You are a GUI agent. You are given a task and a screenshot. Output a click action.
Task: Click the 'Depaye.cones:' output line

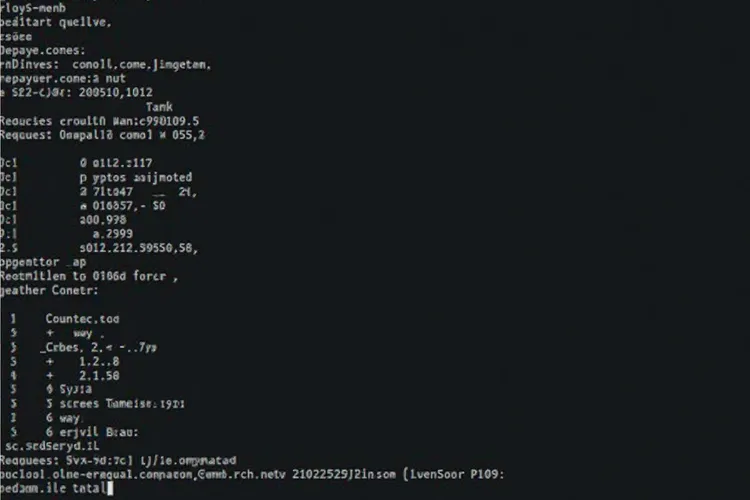pyautogui.click(x=42, y=50)
